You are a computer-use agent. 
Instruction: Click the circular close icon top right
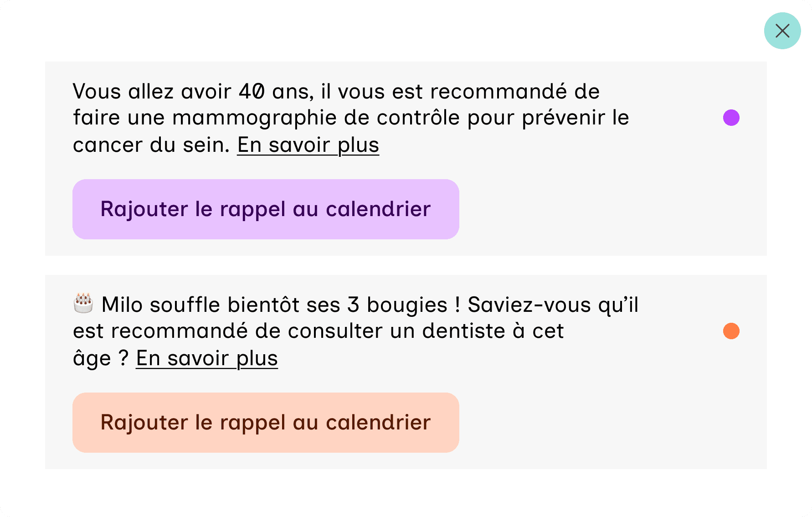[782, 31]
